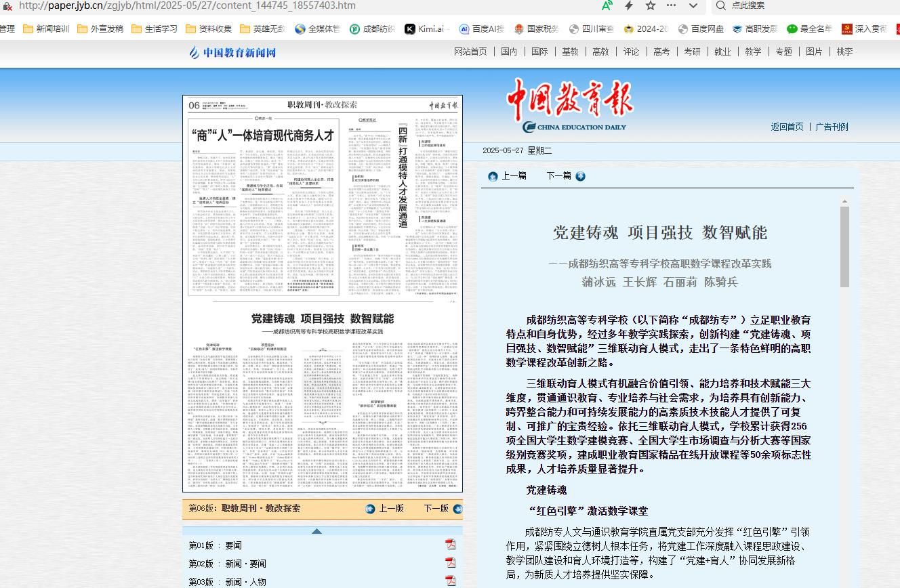Image resolution: width=900 pixels, height=588 pixels.
Task: Open the 广告刊例 link
Action: tap(832, 127)
